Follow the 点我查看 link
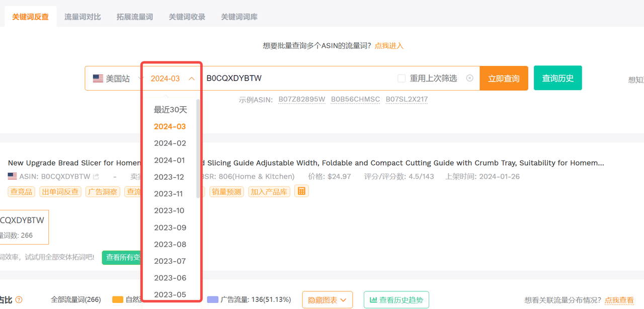This screenshot has width=644, height=309. (x=619, y=300)
